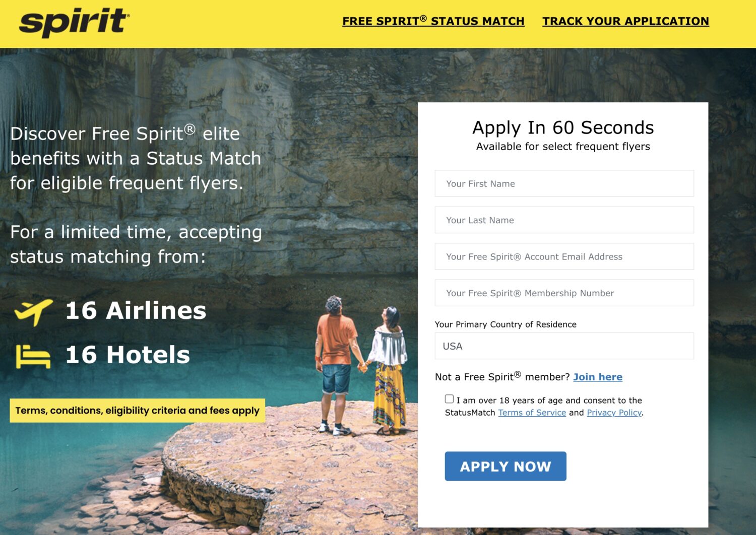Click the Spirit logo
This screenshot has height=535, width=756.
pos(74,22)
